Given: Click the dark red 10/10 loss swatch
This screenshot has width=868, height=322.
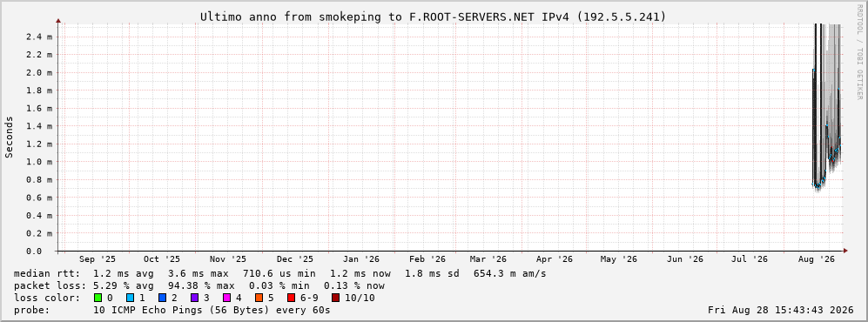Looking at the screenshot, I should [336, 298].
